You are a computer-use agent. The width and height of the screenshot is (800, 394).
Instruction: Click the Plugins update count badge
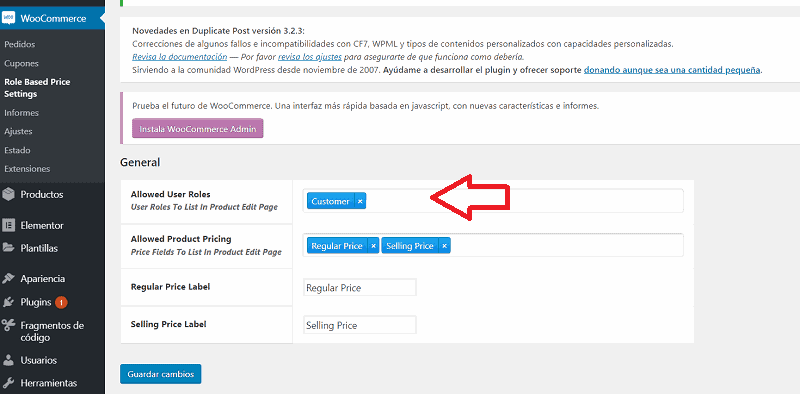point(61,303)
